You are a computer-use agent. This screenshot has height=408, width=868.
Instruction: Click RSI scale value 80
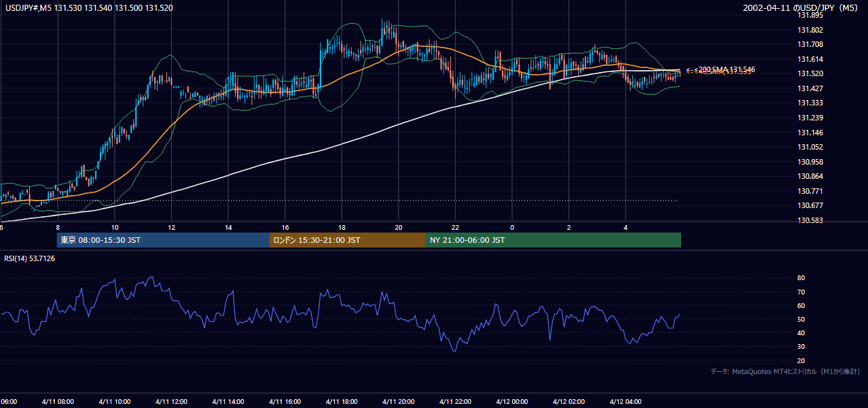(801, 278)
